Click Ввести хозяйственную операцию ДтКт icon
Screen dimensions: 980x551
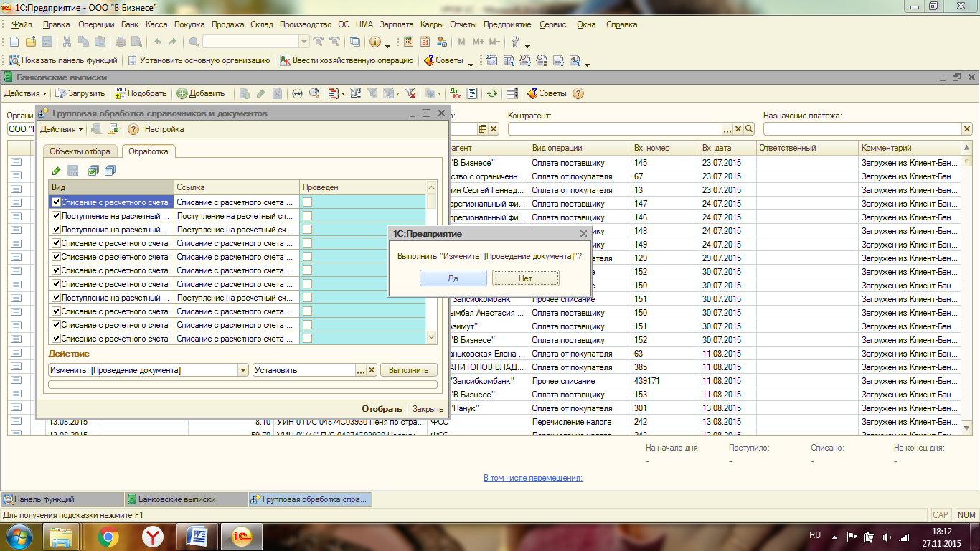[286, 61]
